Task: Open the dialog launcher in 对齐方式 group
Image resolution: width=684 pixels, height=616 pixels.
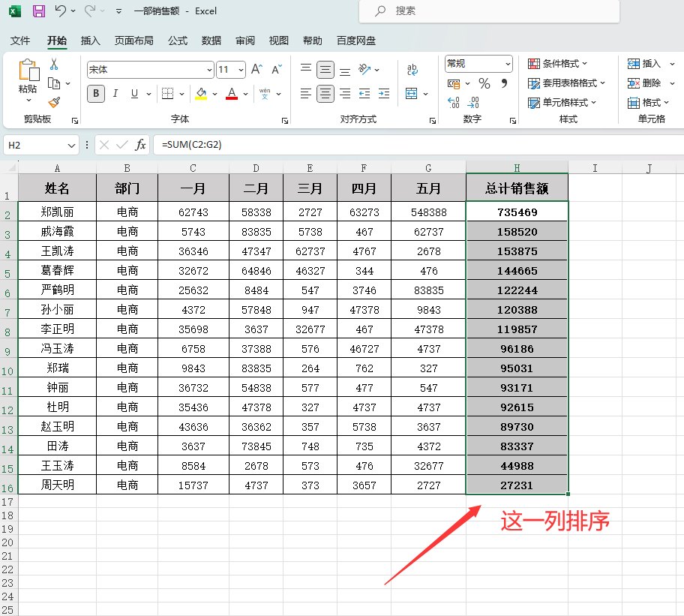Action: point(432,121)
